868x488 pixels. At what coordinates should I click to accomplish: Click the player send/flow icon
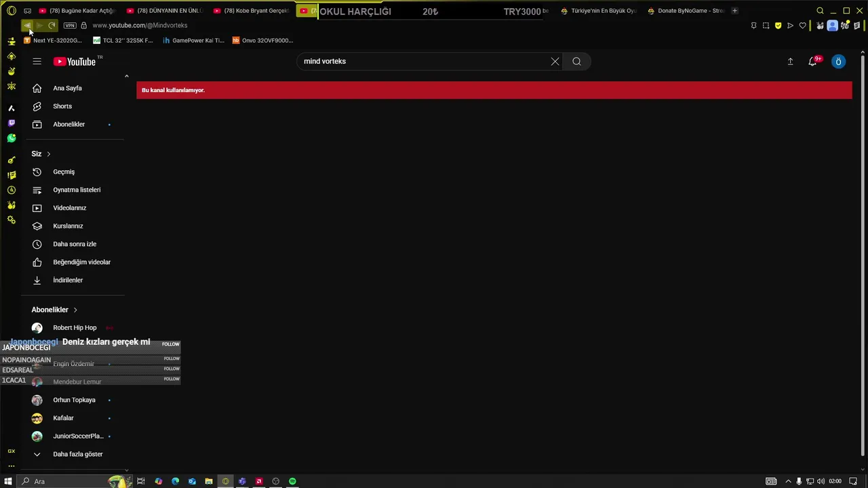click(x=790, y=26)
